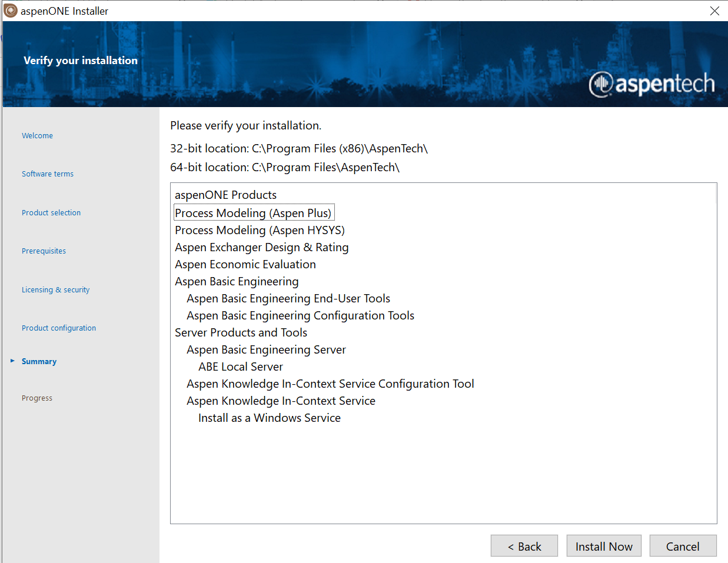728x563 pixels.
Task: Select Aspen Knowledge In-Context Service
Action: coord(280,401)
